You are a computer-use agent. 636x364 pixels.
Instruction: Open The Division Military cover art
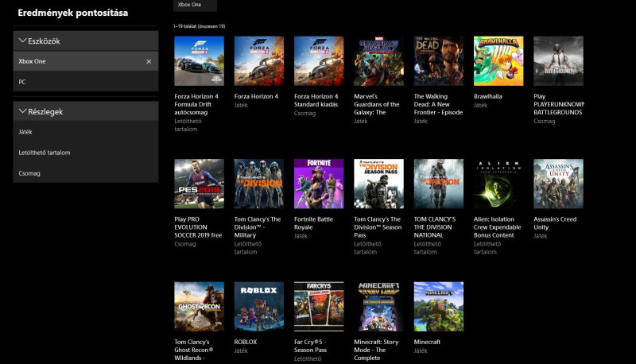coord(259,184)
